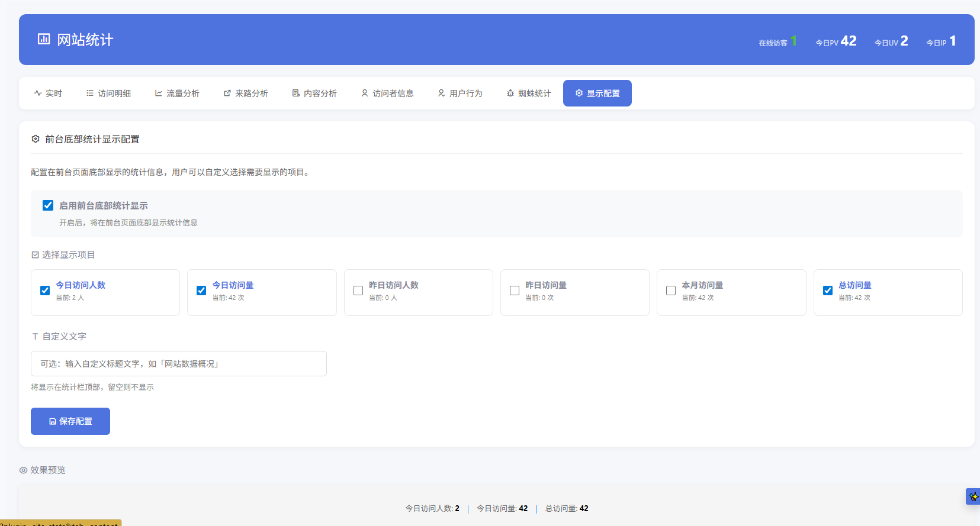The image size is (980, 526).
Task: Click 今日PV 42 stat in header
Action: coord(836,41)
